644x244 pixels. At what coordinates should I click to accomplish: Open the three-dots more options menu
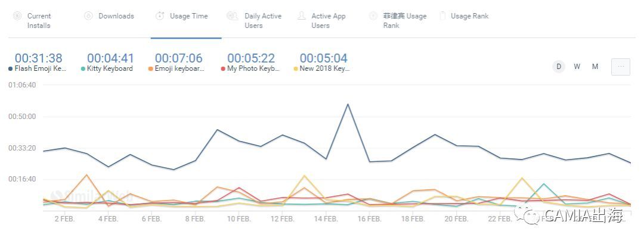click(x=620, y=67)
